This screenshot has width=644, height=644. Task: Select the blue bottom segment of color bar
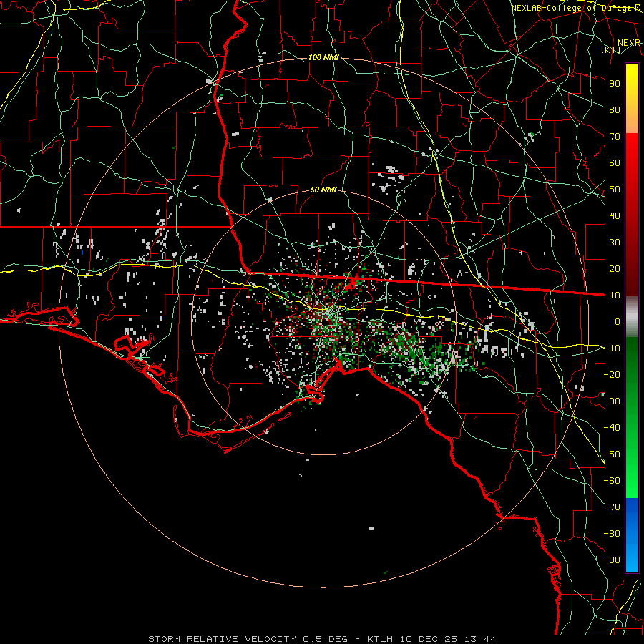(x=632, y=535)
